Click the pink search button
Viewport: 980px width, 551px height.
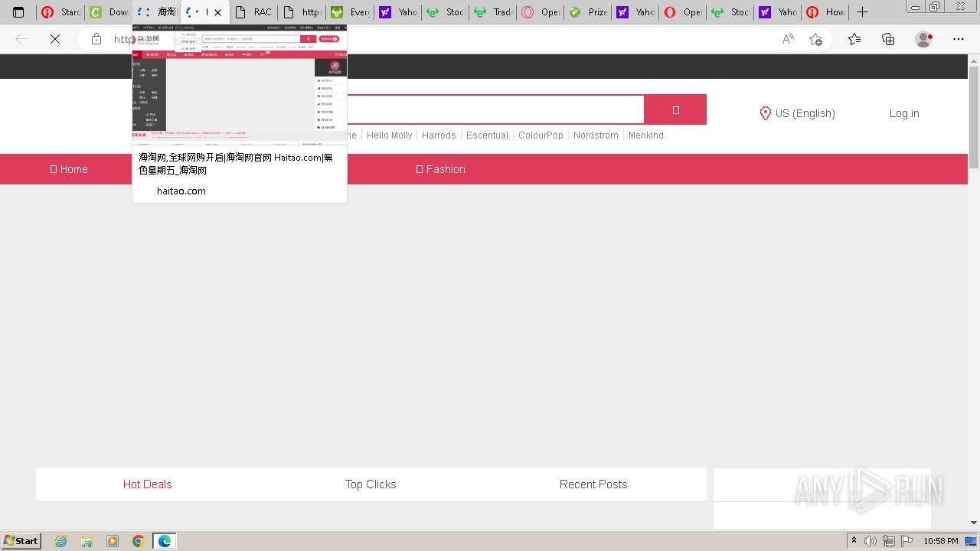click(x=675, y=110)
